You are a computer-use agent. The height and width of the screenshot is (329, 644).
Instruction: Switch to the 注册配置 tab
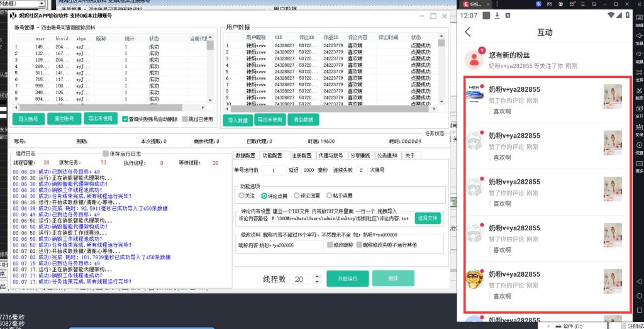click(x=301, y=155)
